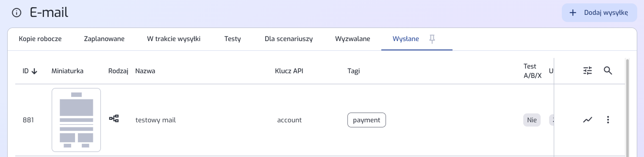The height and width of the screenshot is (157, 644).
Task: Switch to Kopie robocze tab
Action: pyautogui.click(x=40, y=39)
